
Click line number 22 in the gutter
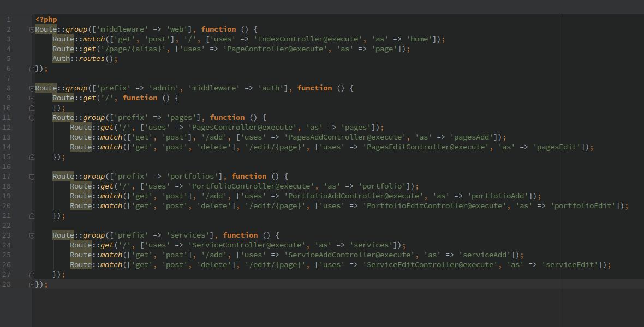[x=6, y=225]
